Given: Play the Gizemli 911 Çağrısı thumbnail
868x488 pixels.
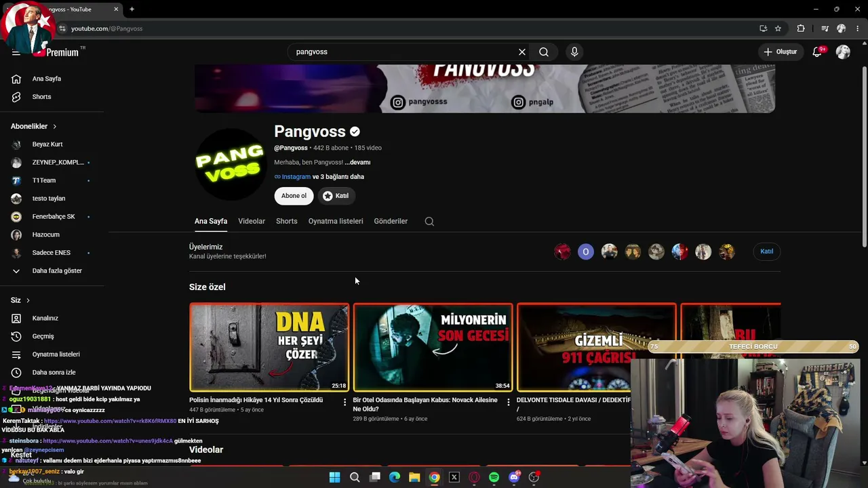Looking at the screenshot, I should point(597,347).
